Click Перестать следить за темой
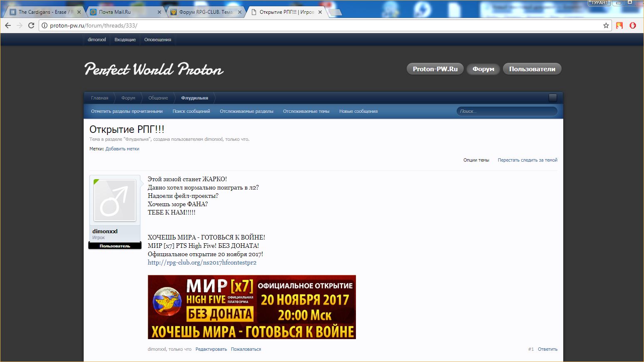 (x=527, y=160)
